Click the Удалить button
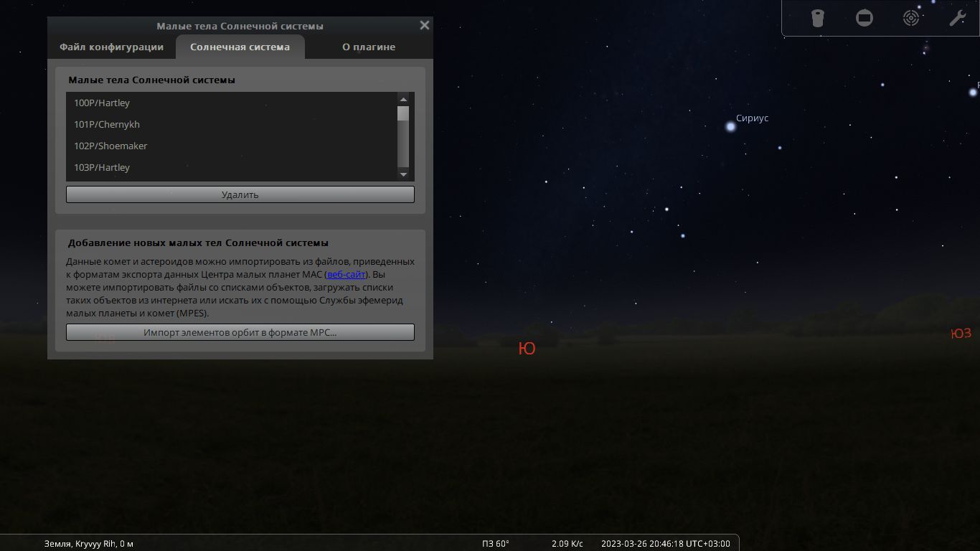 point(240,194)
